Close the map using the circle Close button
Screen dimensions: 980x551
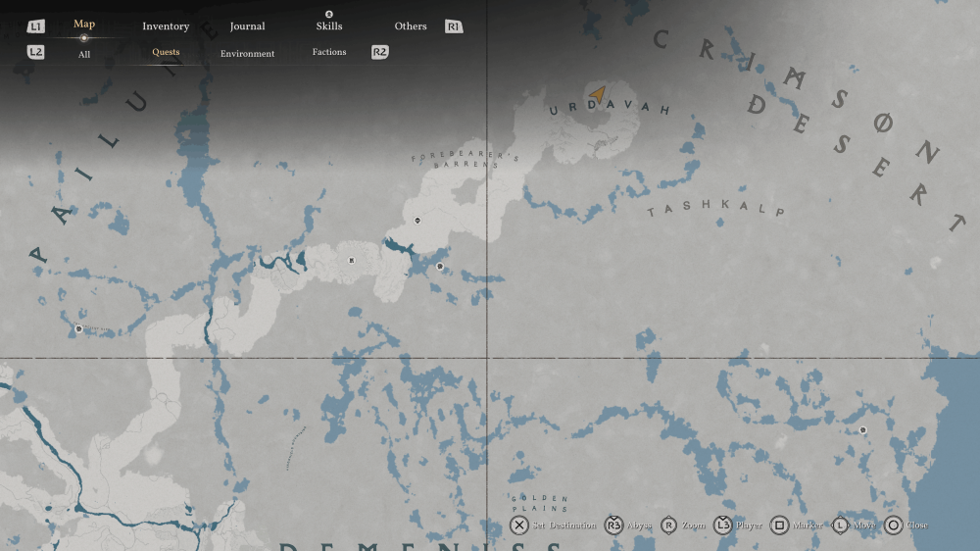click(893, 526)
